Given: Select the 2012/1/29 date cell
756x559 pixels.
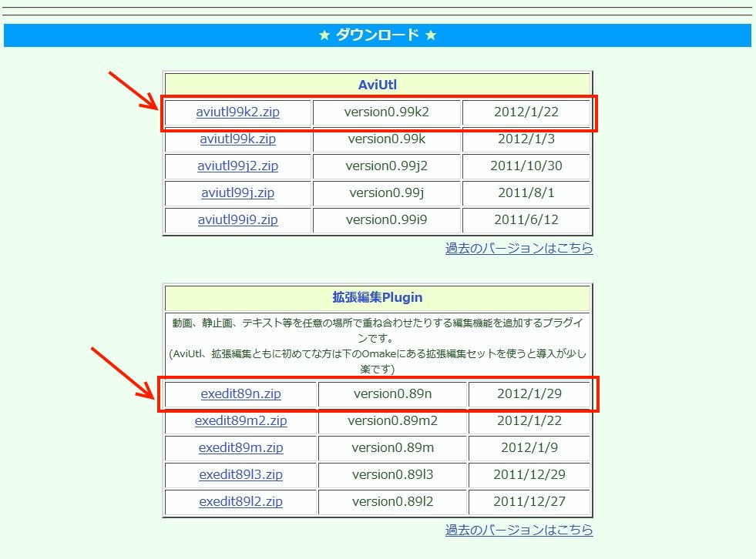Looking at the screenshot, I should pyautogui.click(x=529, y=393).
